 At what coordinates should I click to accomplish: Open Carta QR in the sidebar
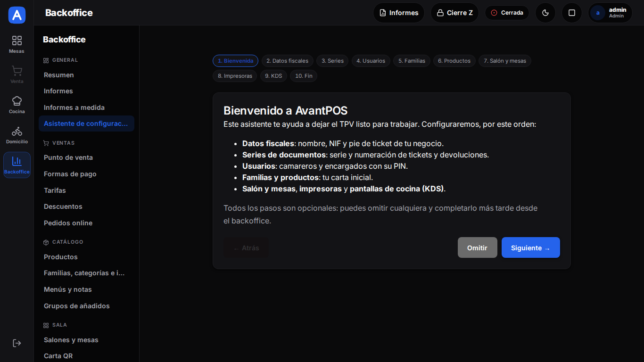(x=86, y=356)
